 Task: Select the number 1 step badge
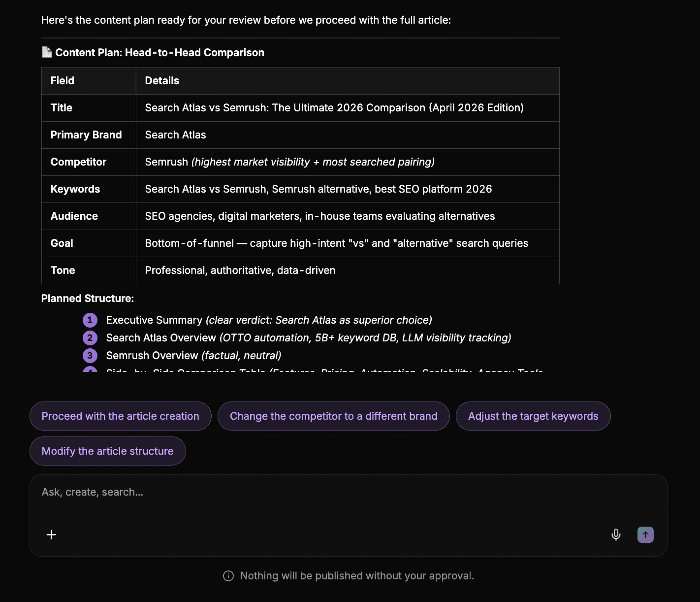tap(90, 320)
